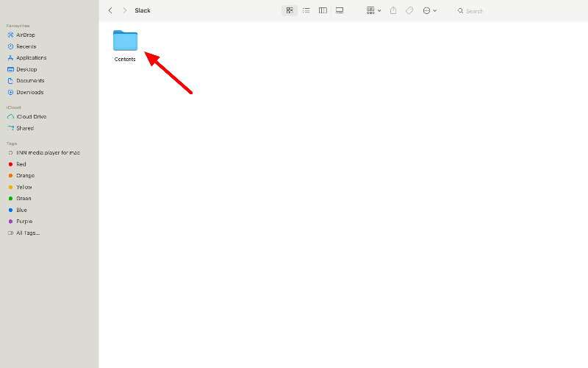Click All Tags… in the sidebar

pyautogui.click(x=27, y=233)
